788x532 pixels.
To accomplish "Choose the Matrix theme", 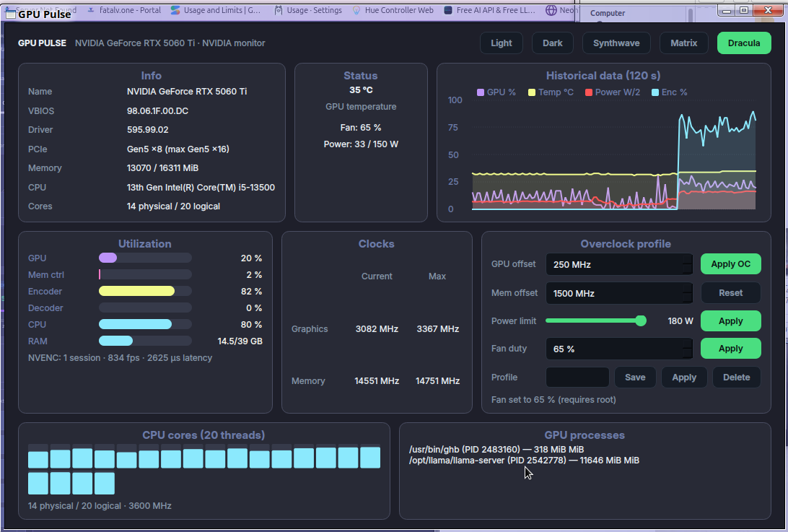I will pyautogui.click(x=683, y=43).
